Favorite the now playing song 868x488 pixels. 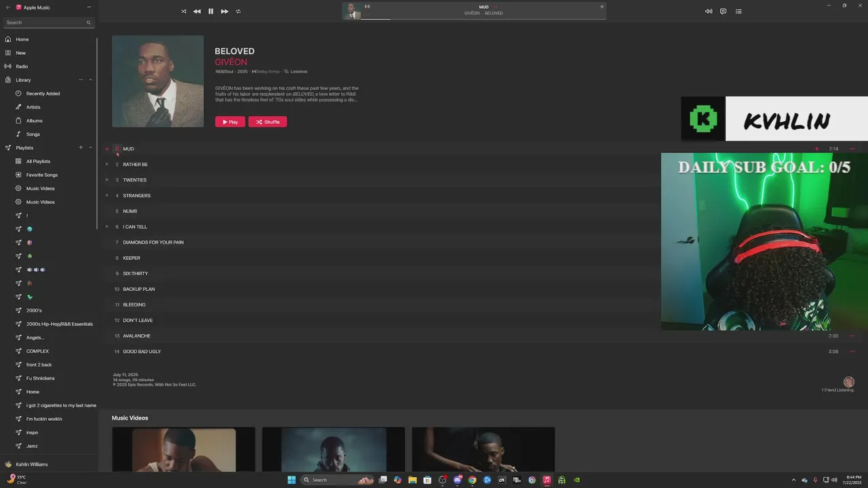click(x=601, y=7)
